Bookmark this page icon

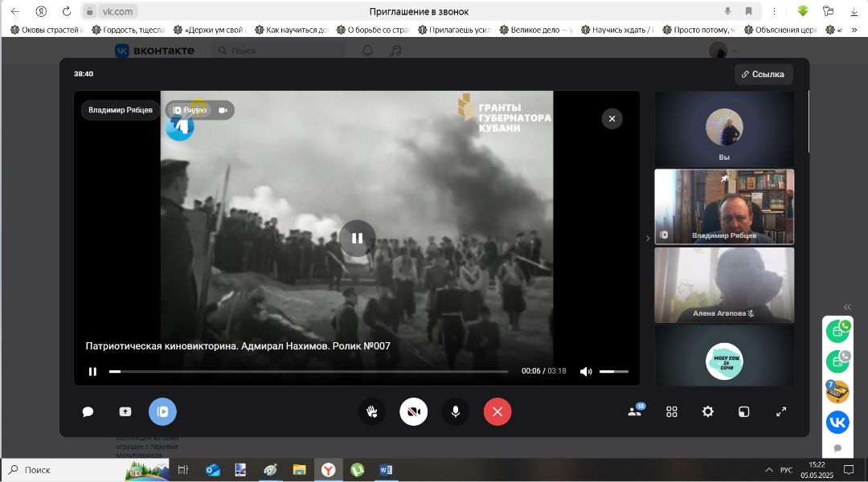748,11
